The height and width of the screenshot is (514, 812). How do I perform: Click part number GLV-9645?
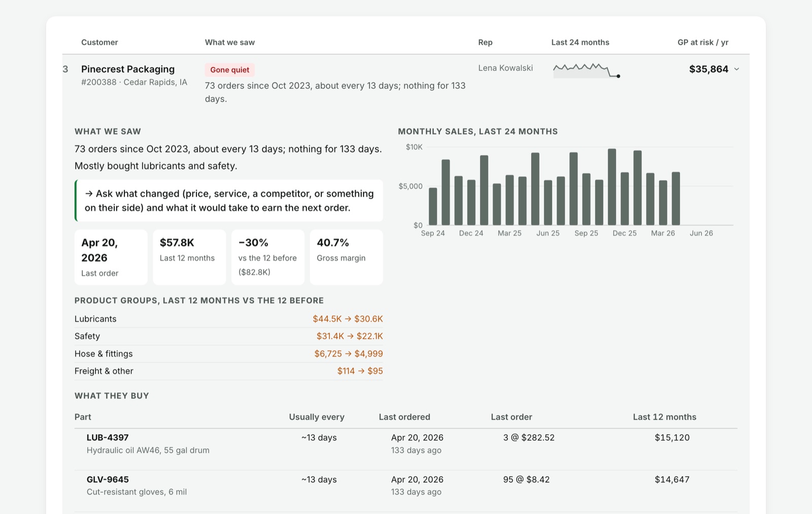(108, 479)
